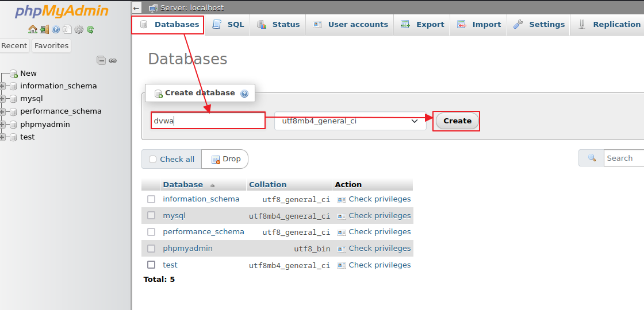Image resolution: width=644 pixels, height=310 pixels.
Task: Click the phpmyadmin database icon in tree
Action: point(14,124)
